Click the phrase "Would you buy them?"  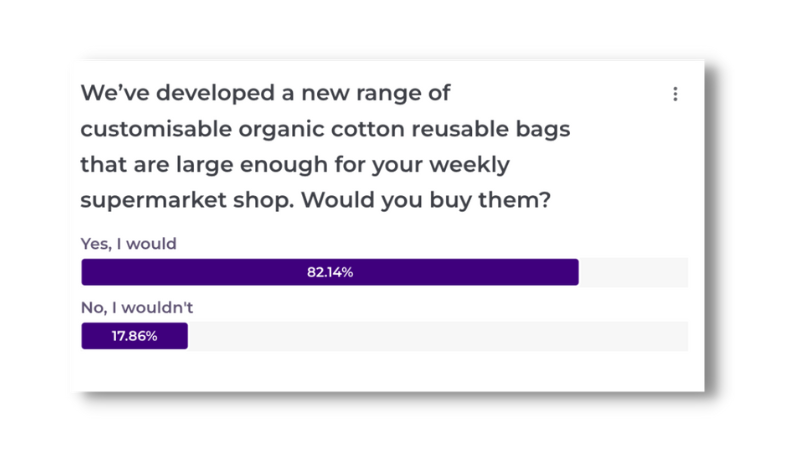426,200
